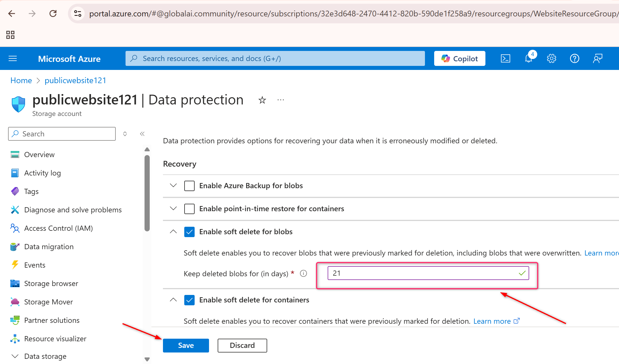Collapse the soft delete for blobs section
619x364 pixels.
click(x=173, y=232)
